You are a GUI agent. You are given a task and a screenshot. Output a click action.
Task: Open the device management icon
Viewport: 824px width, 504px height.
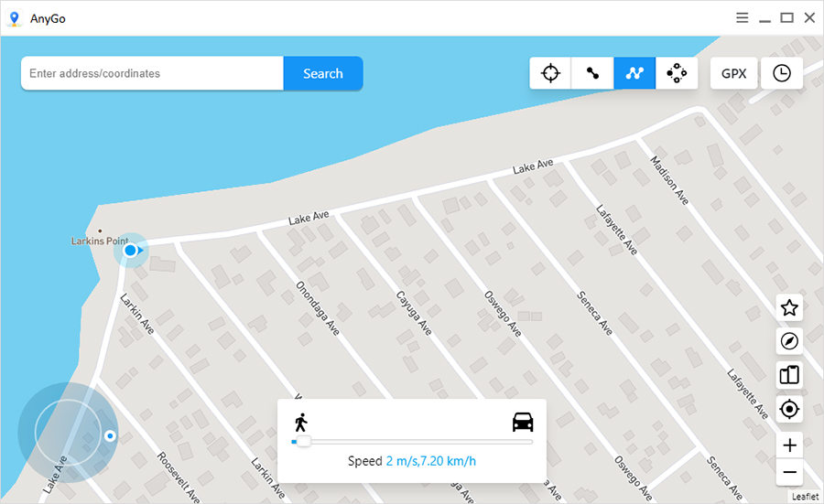coord(789,375)
